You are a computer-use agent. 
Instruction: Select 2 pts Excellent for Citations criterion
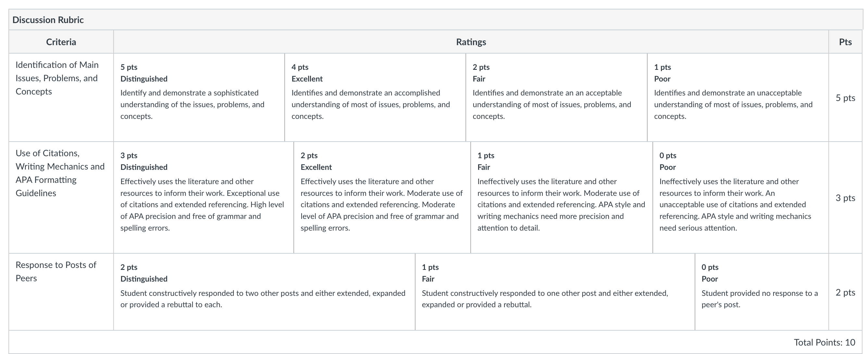(x=382, y=197)
